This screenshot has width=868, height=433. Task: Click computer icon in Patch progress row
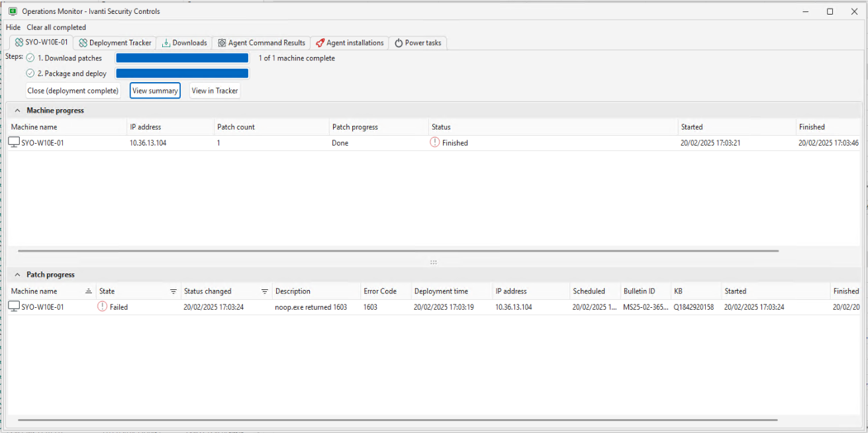[x=14, y=307]
